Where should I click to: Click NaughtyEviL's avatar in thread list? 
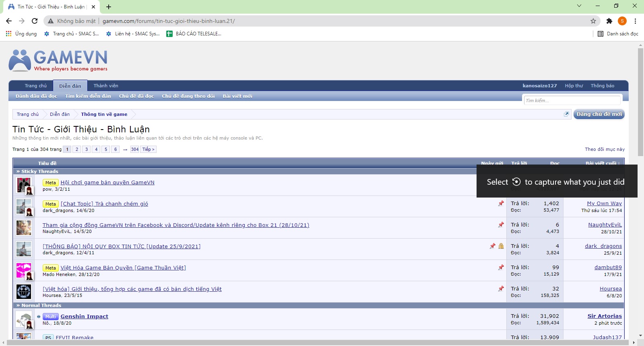coord(24,228)
